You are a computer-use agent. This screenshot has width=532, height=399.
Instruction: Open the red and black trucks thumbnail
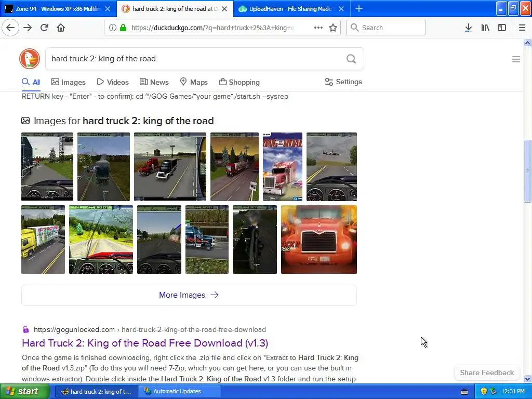[170, 167]
